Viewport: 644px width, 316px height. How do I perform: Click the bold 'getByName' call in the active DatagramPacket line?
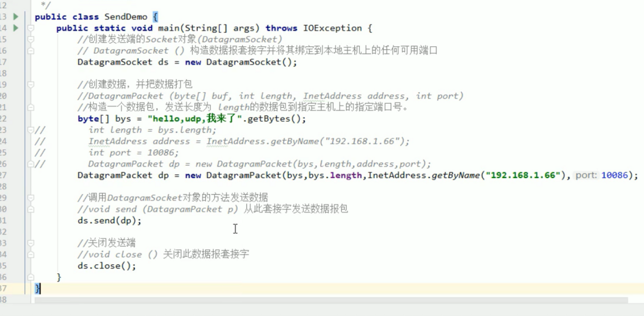coord(456,176)
